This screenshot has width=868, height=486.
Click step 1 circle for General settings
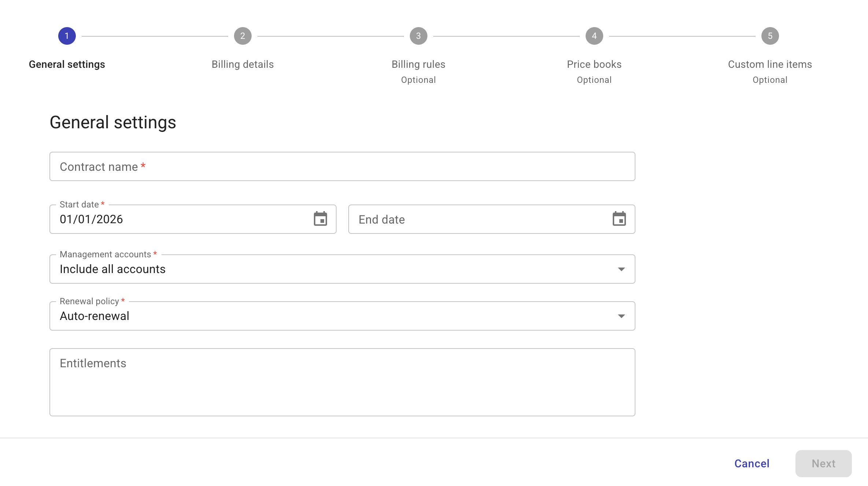tap(67, 36)
